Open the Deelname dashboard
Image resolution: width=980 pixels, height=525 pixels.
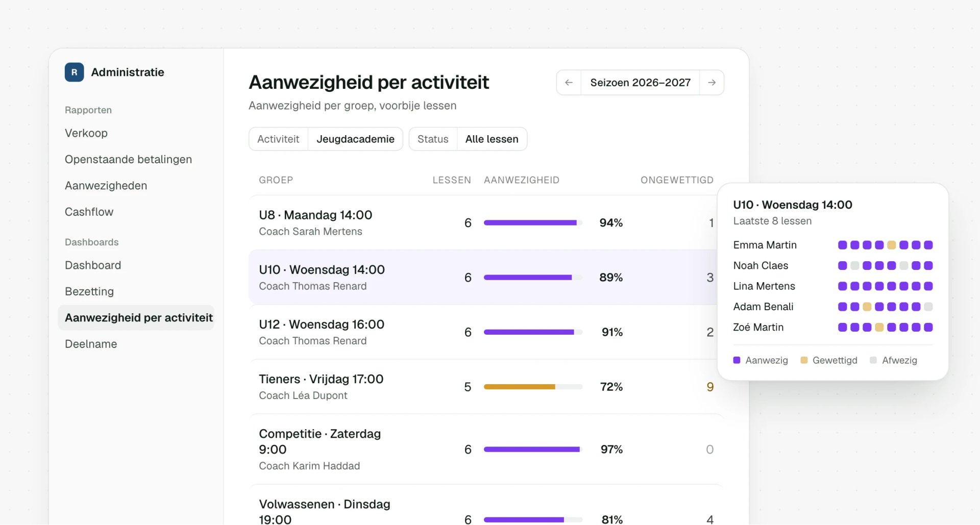pos(91,344)
